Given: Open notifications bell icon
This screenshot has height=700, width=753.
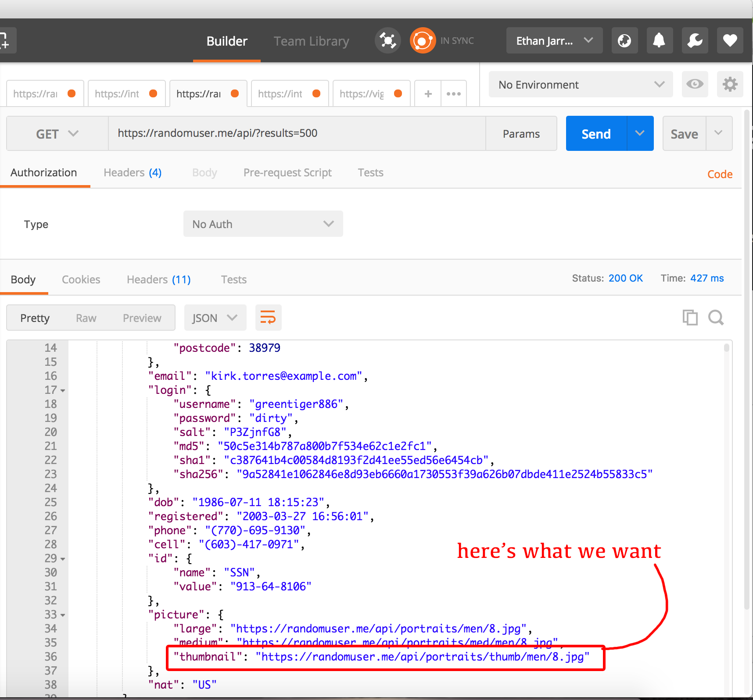Looking at the screenshot, I should (x=659, y=41).
